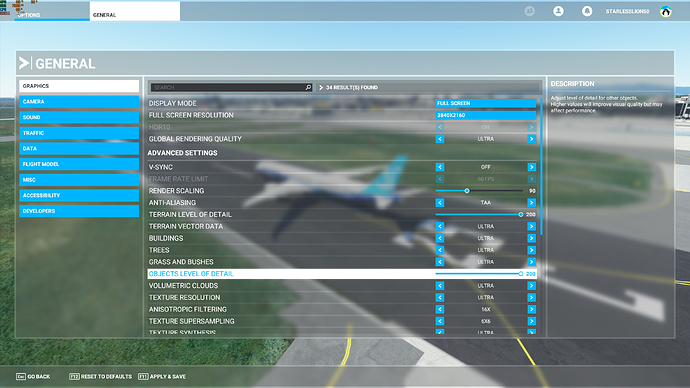Select the Misc category
This screenshot has width=690, height=388.
(x=79, y=179)
